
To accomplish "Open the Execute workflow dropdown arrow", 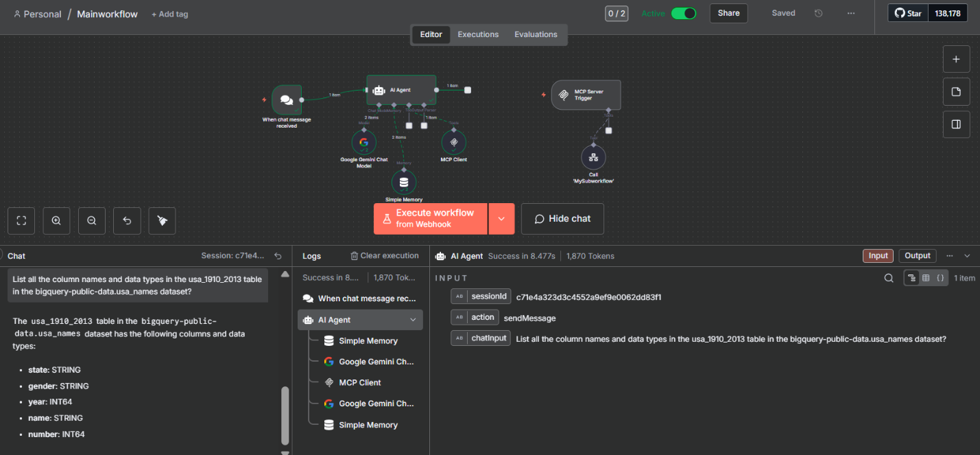I will pos(501,219).
